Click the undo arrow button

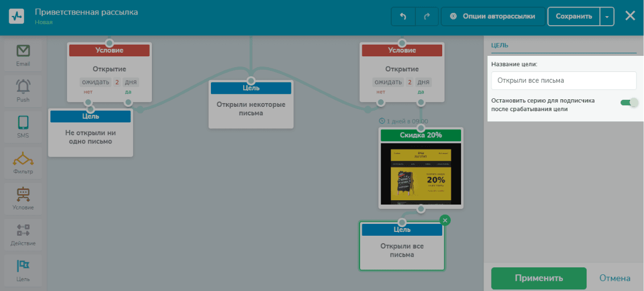point(404,16)
